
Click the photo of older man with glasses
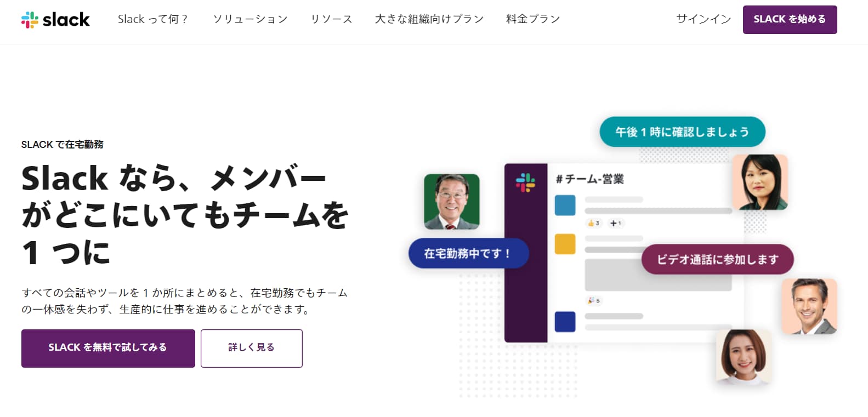pos(452,202)
